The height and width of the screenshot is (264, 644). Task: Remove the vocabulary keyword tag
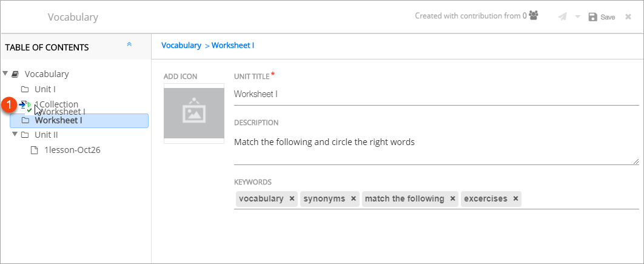[x=292, y=199]
